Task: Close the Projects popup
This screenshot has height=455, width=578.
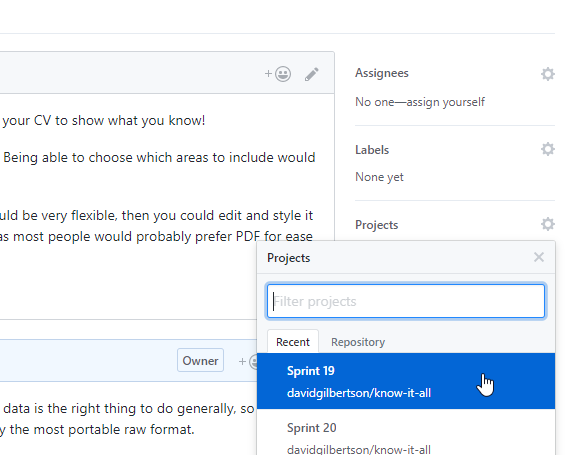Action: coord(539,257)
